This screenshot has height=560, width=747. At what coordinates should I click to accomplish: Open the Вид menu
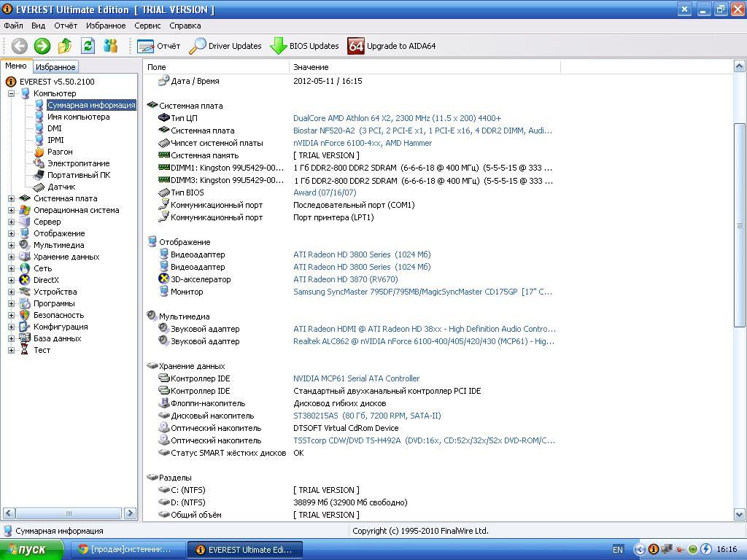[x=38, y=26]
